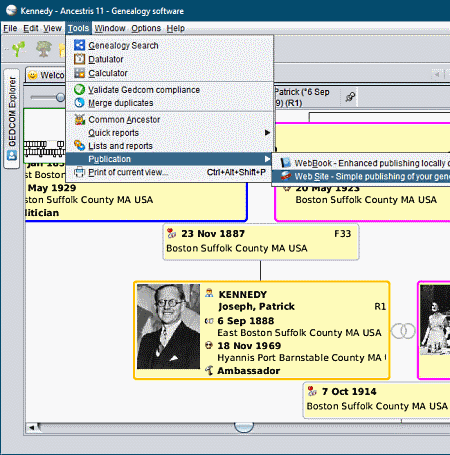Click the marriage icon beside 7 Oct 1914
The height and width of the screenshot is (455, 450).
(312, 391)
